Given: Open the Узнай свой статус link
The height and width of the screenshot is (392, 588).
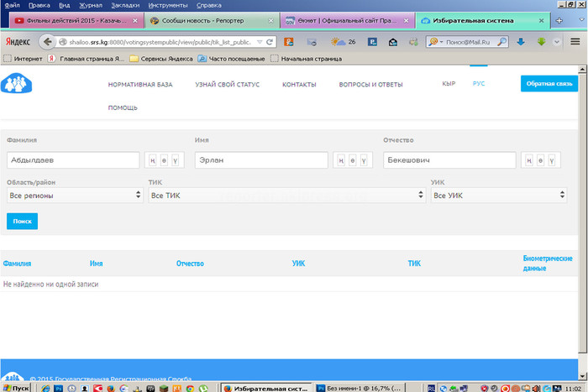Looking at the screenshot, I should click(x=227, y=85).
